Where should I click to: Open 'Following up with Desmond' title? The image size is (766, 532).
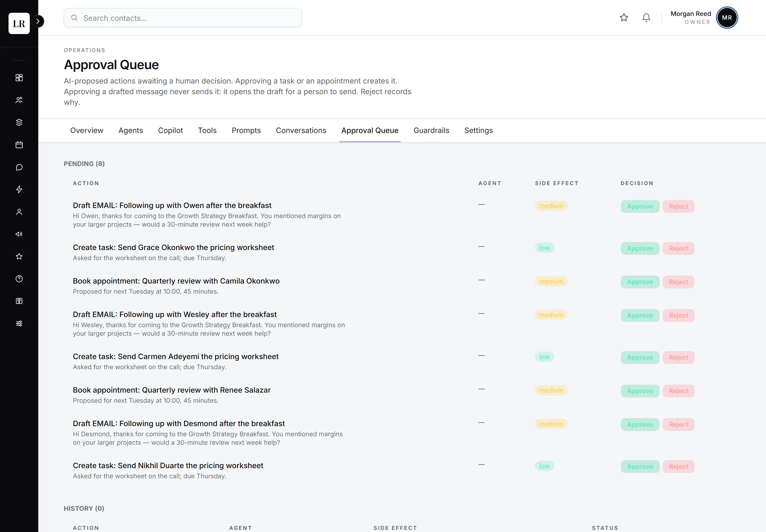point(179,423)
